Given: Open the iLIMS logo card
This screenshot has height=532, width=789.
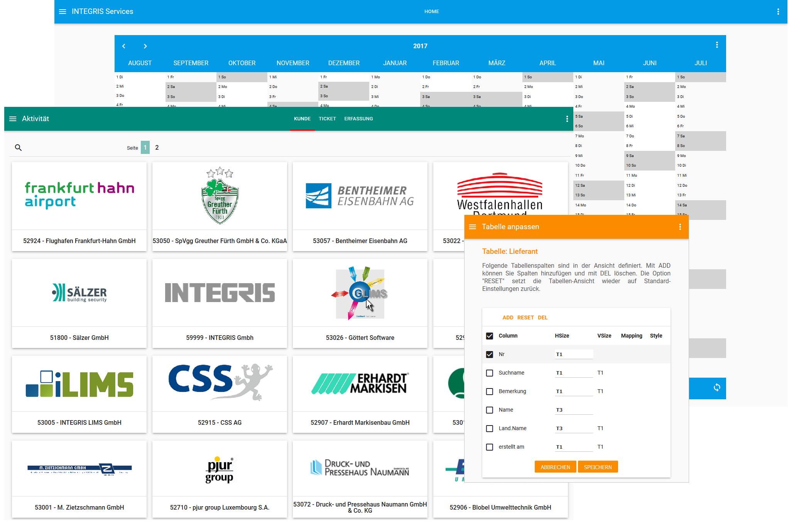Looking at the screenshot, I should (79, 383).
